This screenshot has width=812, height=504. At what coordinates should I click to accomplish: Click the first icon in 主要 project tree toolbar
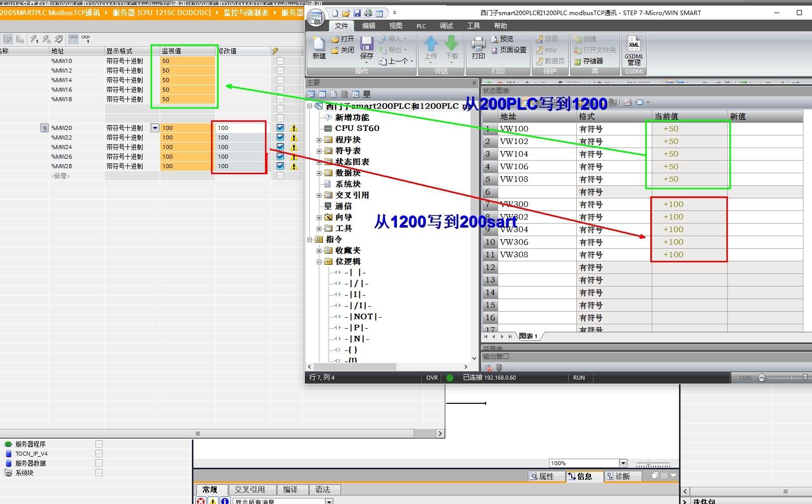coord(311,94)
